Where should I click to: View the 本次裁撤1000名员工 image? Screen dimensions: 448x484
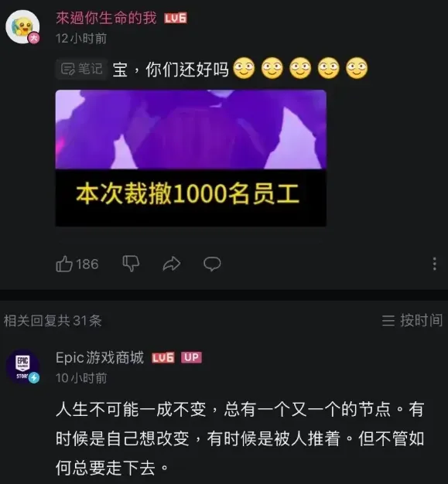pos(191,158)
